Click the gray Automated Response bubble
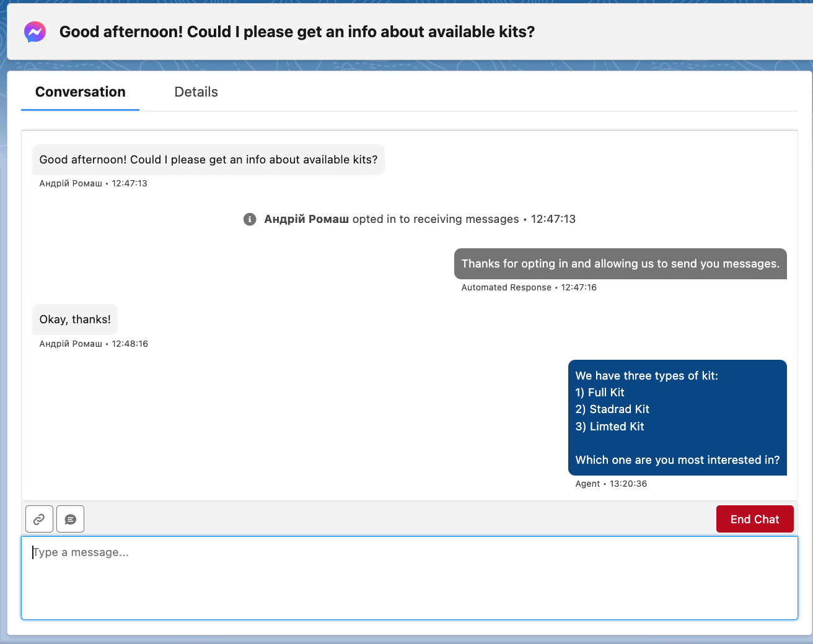 click(620, 264)
